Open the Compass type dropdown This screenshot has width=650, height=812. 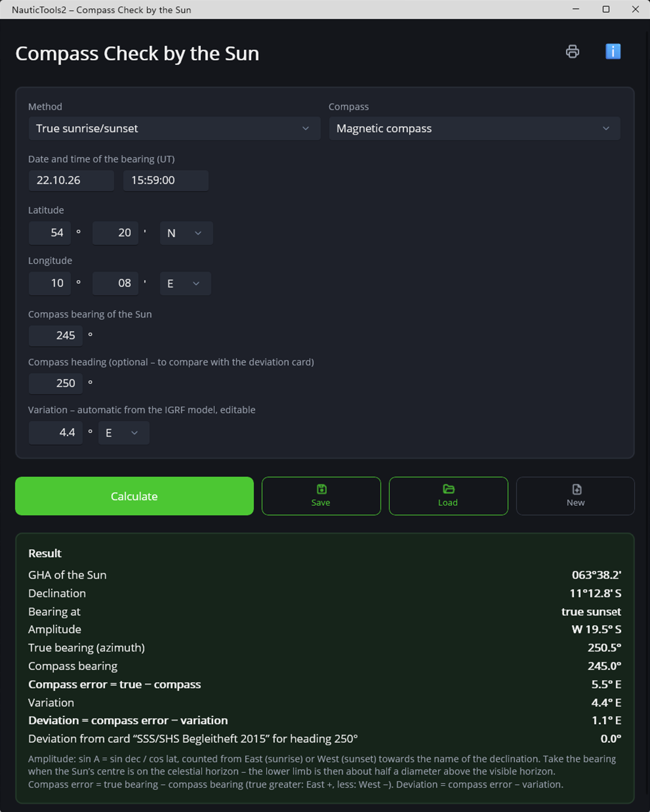pyautogui.click(x=474, y=129)
